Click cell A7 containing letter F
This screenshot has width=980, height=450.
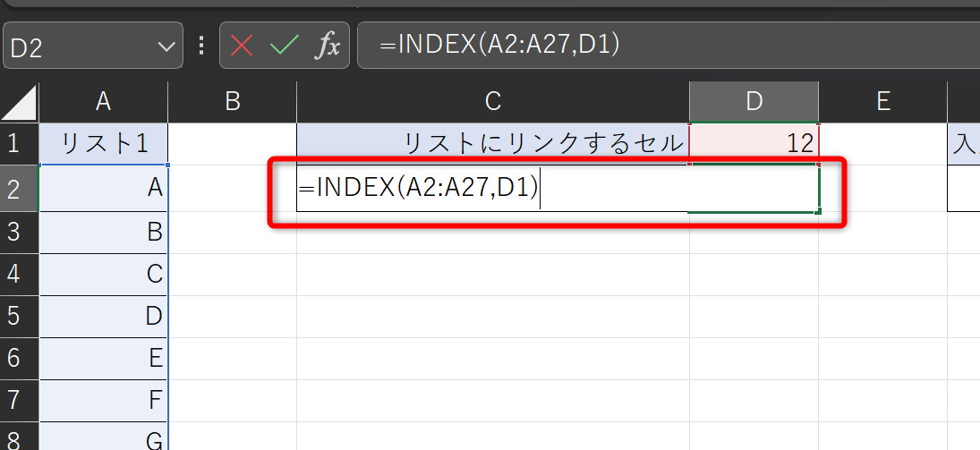103,400
